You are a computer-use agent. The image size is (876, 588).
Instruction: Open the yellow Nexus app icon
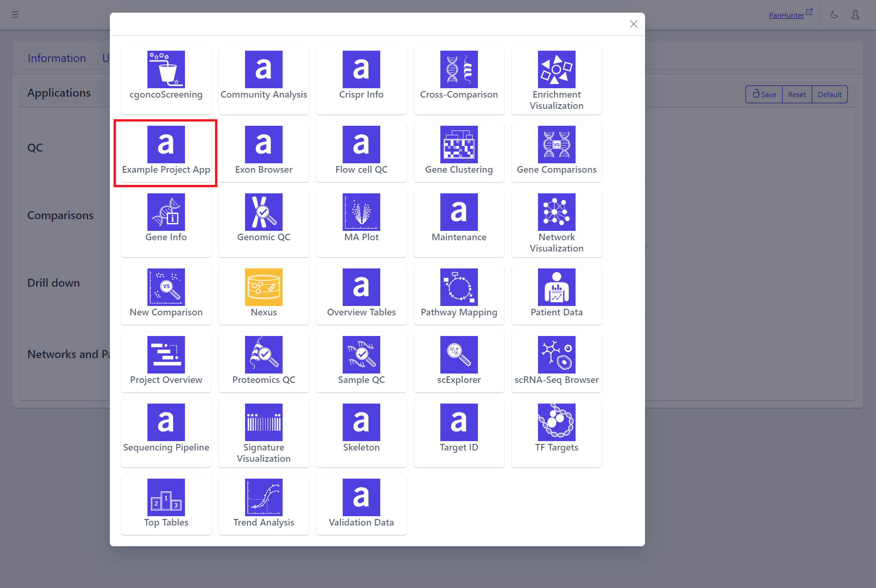263,287
